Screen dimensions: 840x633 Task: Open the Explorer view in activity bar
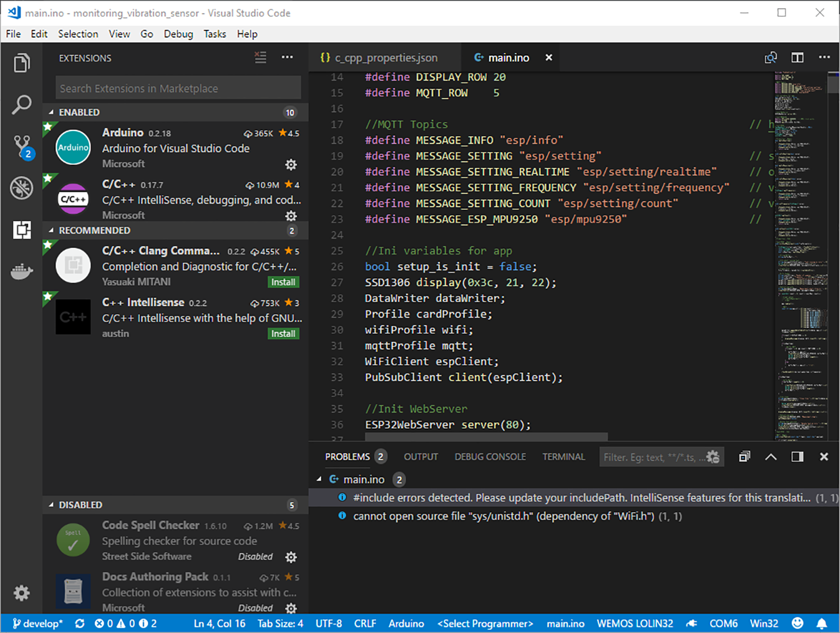click(21, 63)
